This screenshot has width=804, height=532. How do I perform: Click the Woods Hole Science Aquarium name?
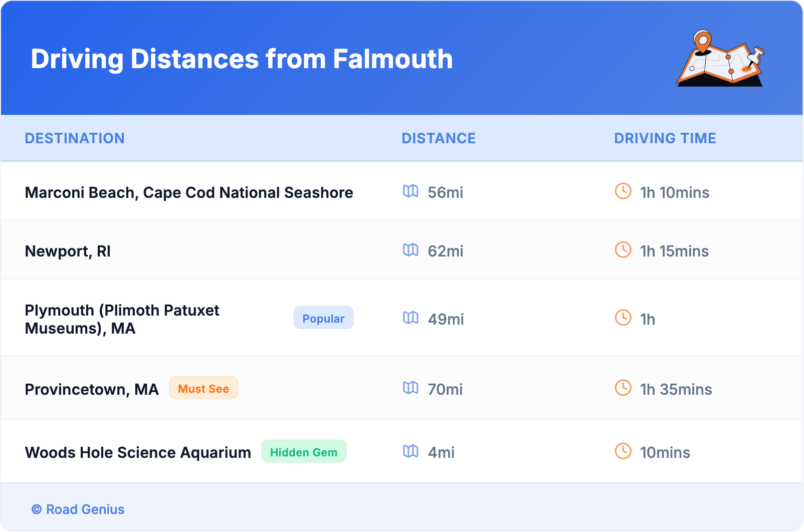(x=138, y=453)
